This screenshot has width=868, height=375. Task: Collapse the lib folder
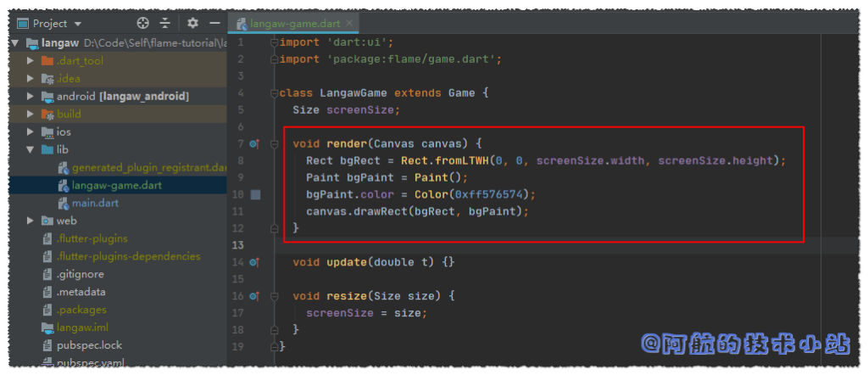pos(31,149)
